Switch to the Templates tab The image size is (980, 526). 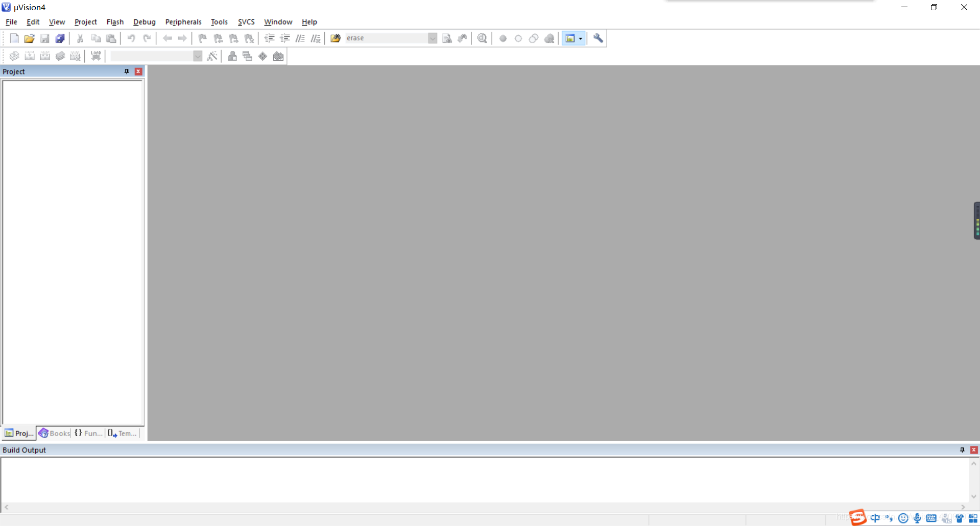122,433
